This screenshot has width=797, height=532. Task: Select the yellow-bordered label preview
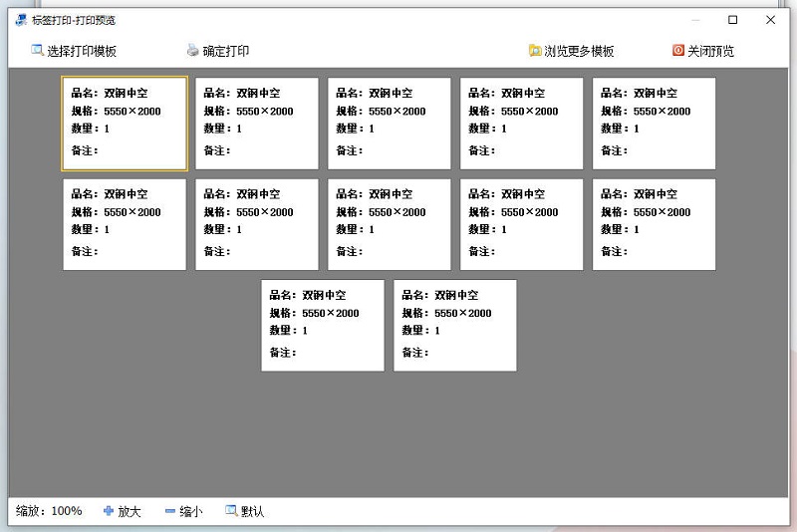[125, 124]
